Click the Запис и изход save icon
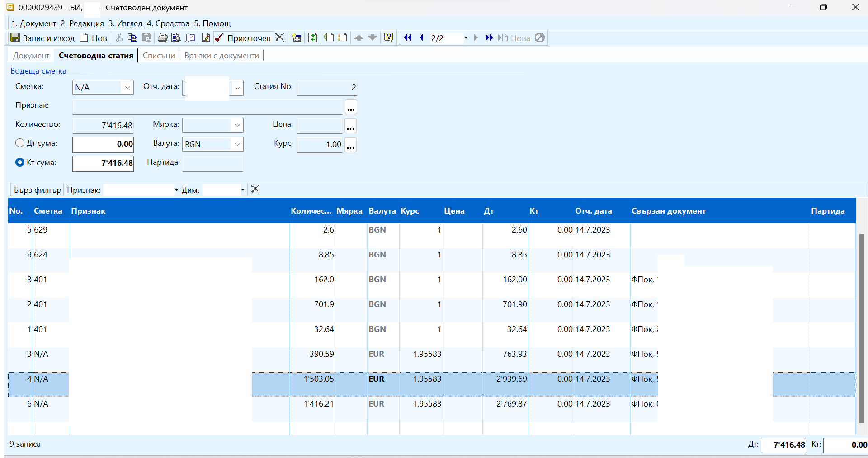Viewport: 868px width, 458px height. [15, 37]
